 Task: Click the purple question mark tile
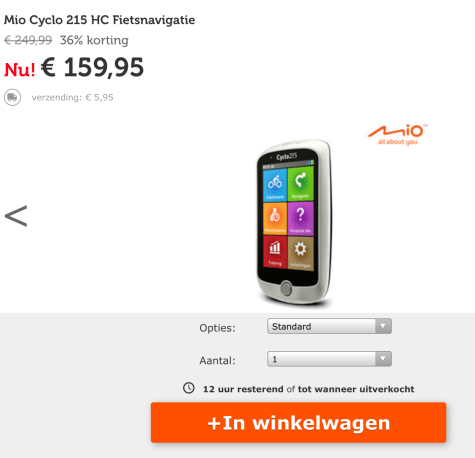click(301, 218)
